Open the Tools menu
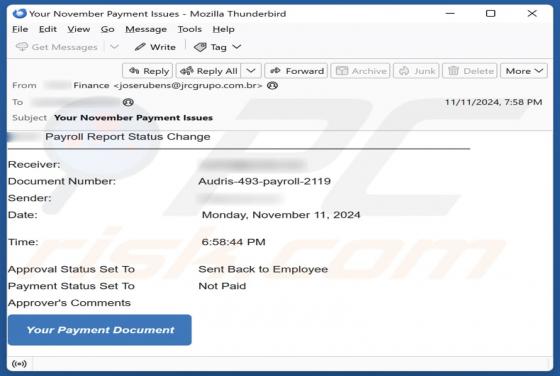 click(190, 29)
